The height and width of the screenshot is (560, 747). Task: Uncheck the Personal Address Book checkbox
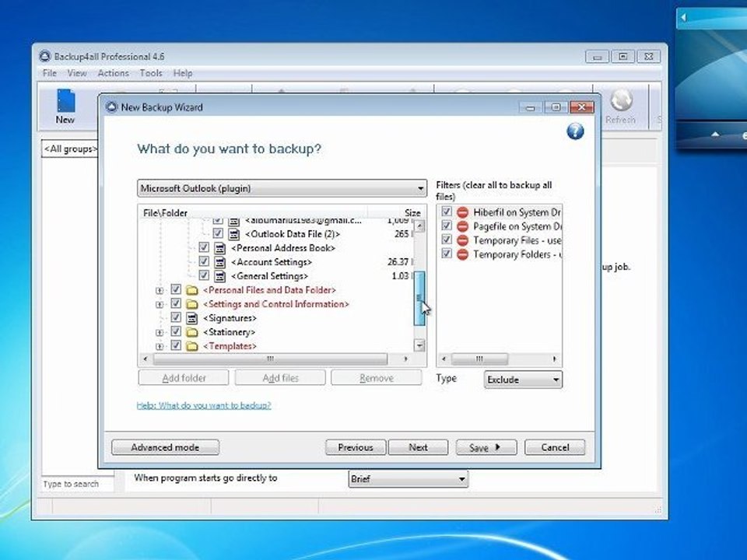click(204, 247)
